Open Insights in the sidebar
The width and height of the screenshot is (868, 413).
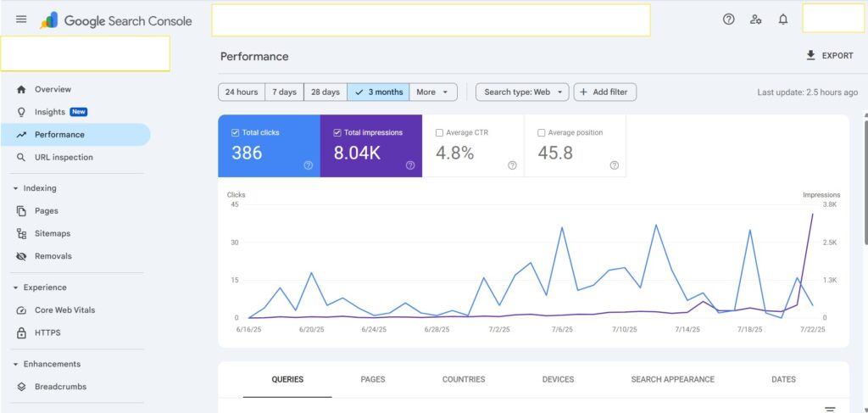(75, 112)
